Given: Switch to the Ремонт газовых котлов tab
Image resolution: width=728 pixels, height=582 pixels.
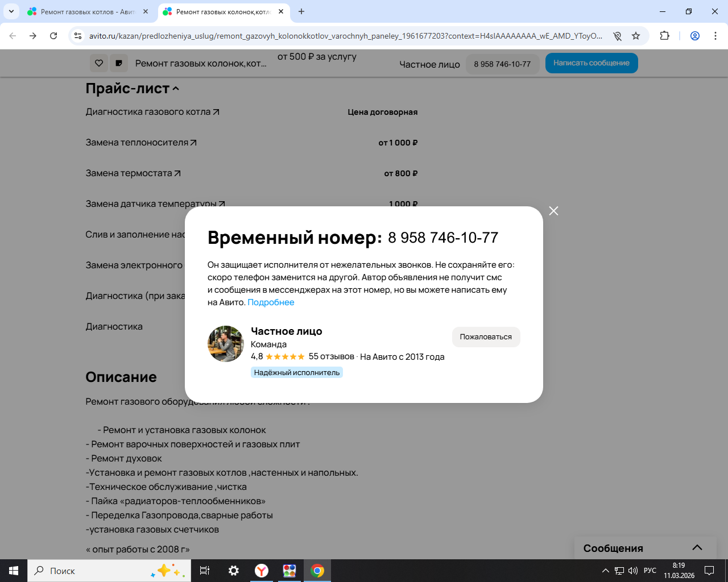Looking at the screenshot, I should pyautogui.click(x=88, y=11).
